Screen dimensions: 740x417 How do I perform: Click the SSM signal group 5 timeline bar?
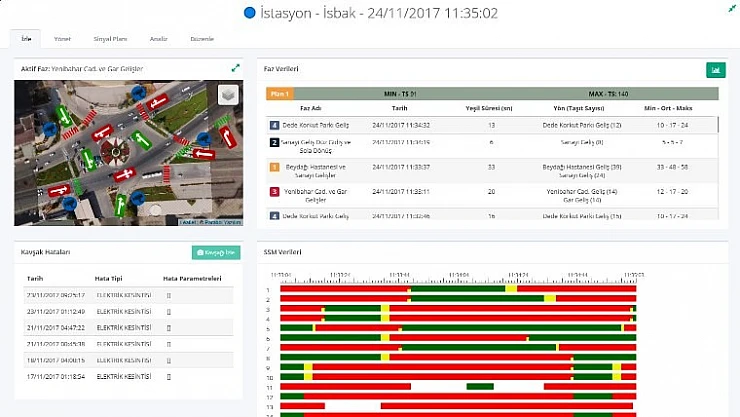(x=458, y=328)
